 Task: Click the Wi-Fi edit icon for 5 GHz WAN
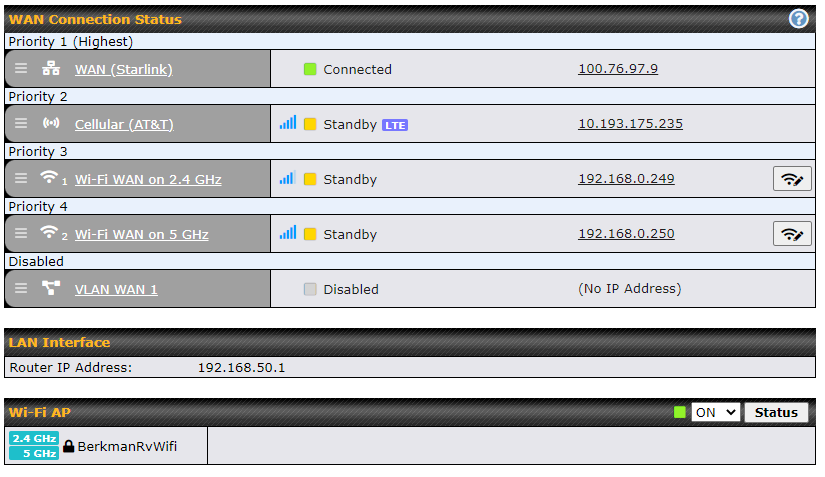[792, 234]
